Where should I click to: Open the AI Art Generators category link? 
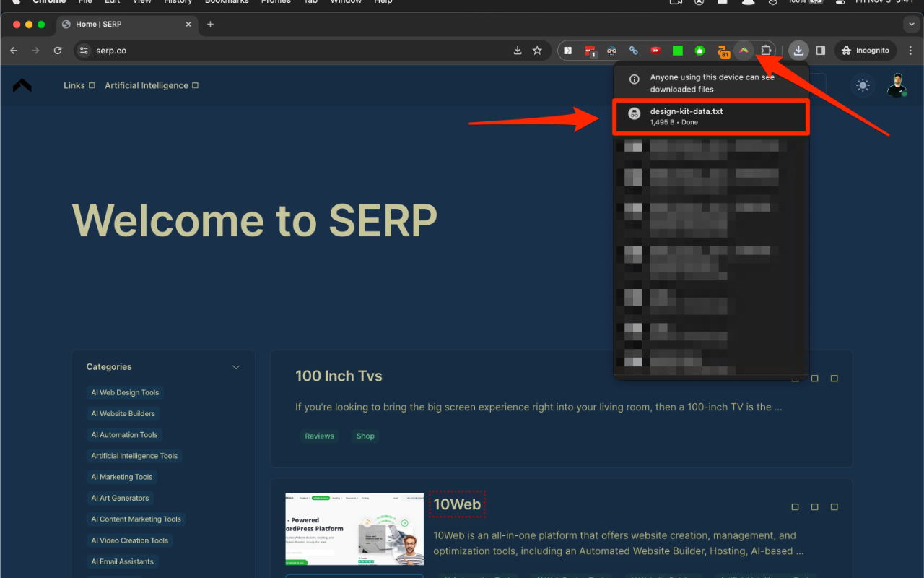(x=120, y=498)
